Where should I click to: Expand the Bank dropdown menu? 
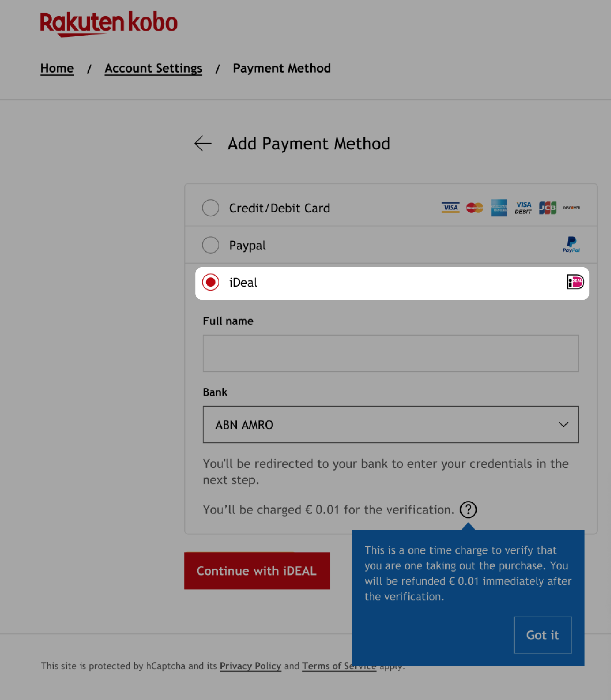391,424
